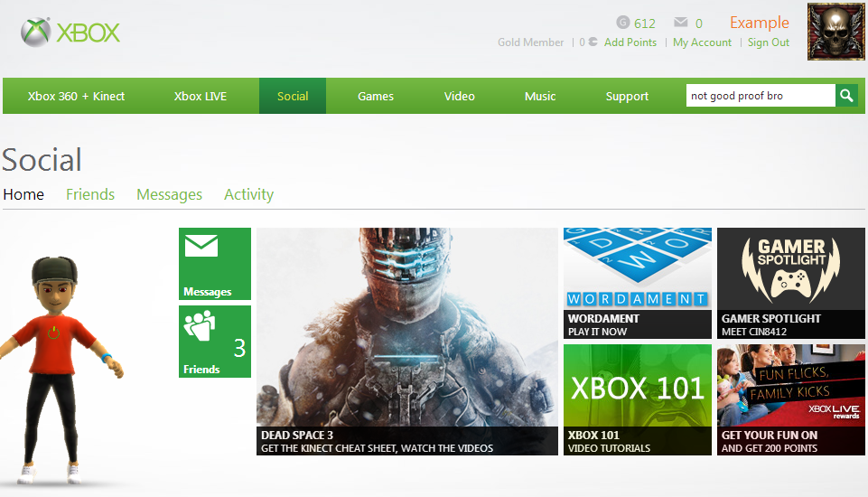Click the Add Points link

630,42
